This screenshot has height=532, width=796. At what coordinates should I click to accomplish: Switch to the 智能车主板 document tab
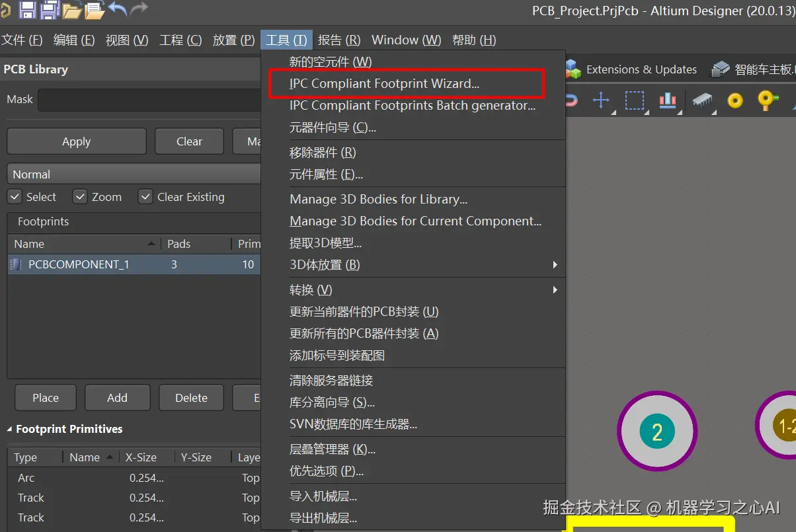(753, 69)
